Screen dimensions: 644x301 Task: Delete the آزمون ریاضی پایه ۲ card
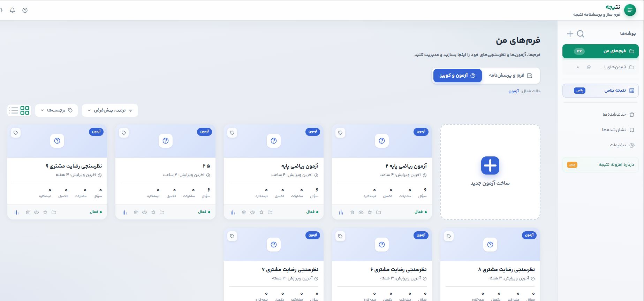coord(352,212)
